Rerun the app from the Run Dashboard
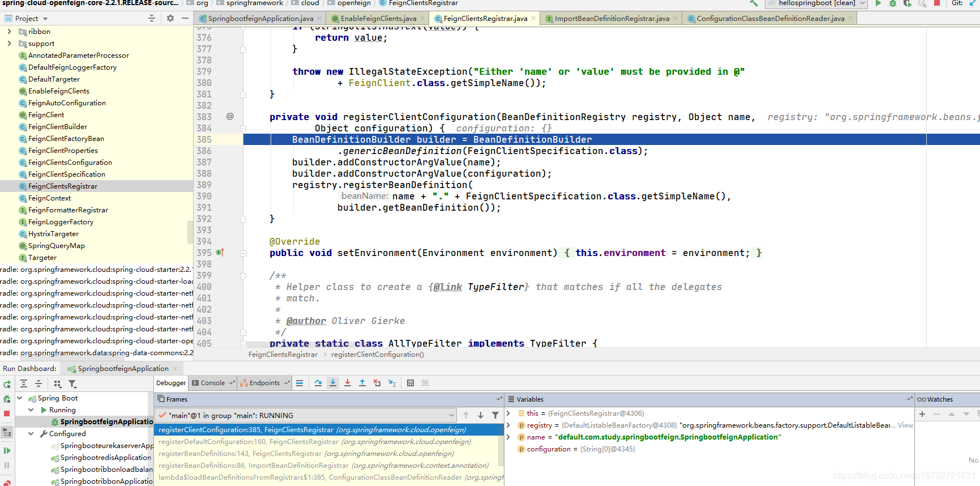This screenshot has height=486, width=980. tap(7, 384)
